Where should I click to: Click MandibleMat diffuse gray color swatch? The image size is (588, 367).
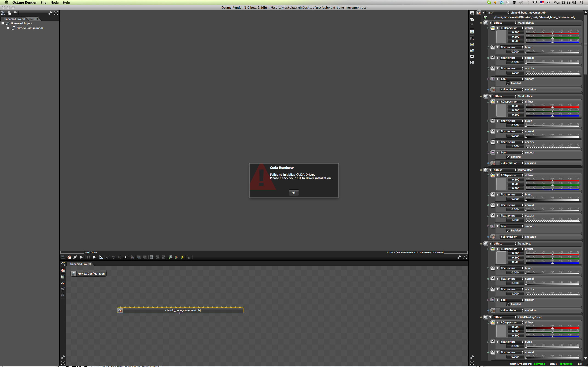point(501,37)
